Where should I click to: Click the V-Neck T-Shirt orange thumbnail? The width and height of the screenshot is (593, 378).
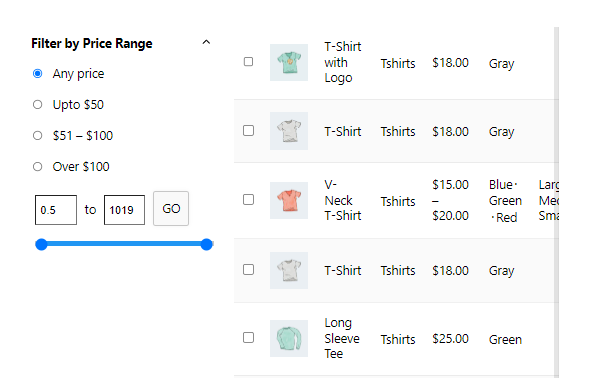(289, 200)
